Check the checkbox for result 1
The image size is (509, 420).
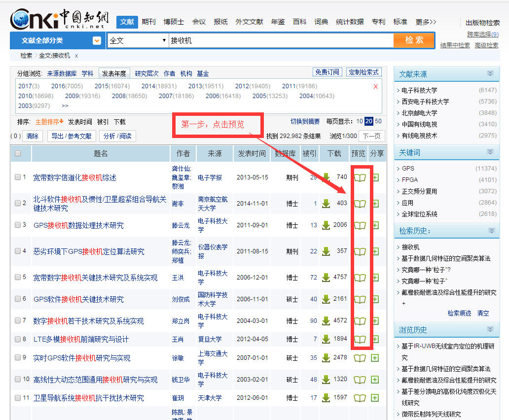point(18,177)
